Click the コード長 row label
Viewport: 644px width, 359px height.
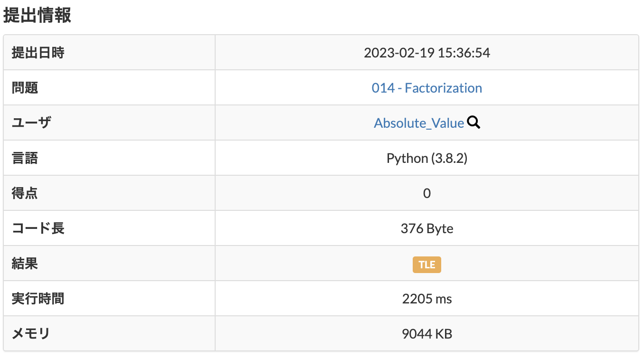pyautogui.click(x=38, y=228)
